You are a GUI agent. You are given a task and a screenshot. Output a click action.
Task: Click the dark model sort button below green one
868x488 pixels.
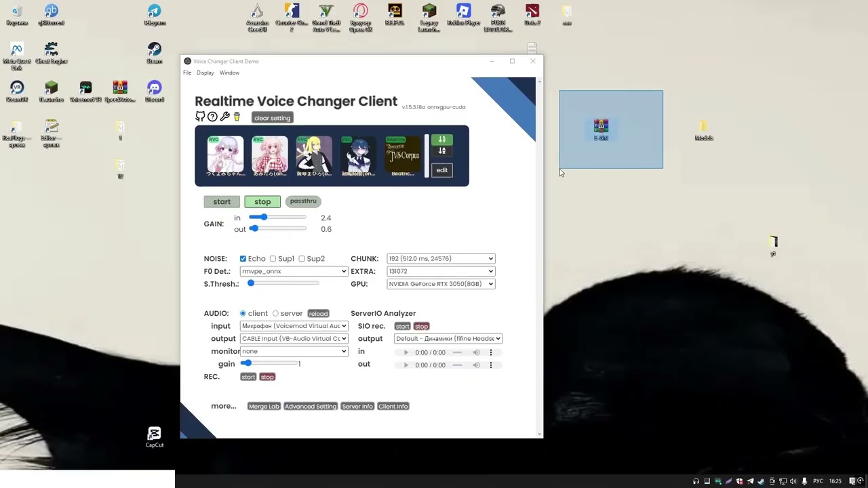442,151
